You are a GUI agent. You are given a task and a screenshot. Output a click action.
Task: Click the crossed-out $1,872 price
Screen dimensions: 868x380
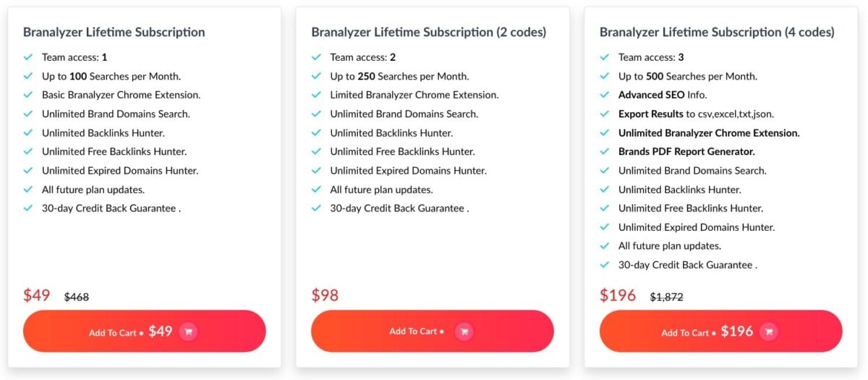pos(666,297)
